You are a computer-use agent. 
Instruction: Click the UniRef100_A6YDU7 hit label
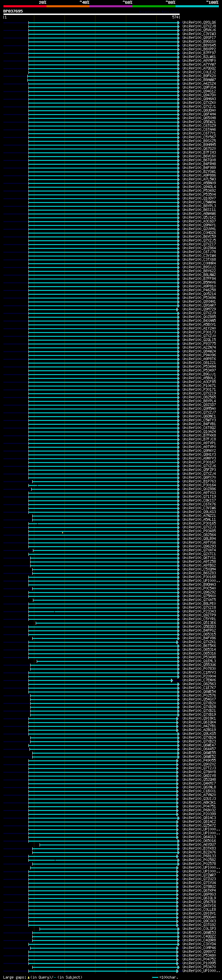(199, 844)
